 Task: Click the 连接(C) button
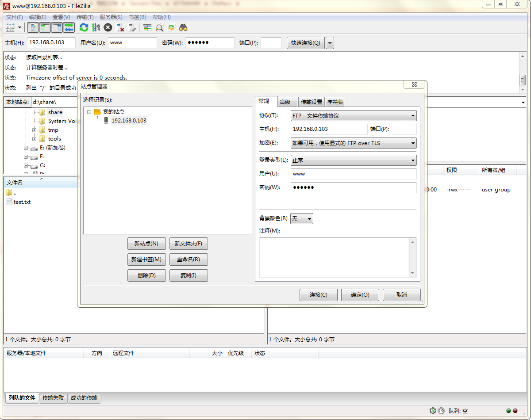pos(319,295)
